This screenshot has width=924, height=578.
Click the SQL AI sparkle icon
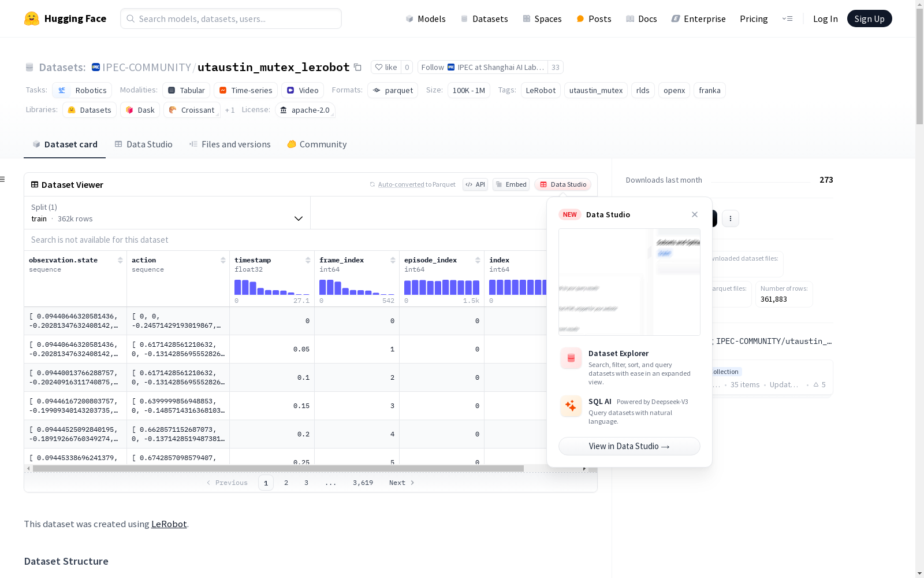571,406
